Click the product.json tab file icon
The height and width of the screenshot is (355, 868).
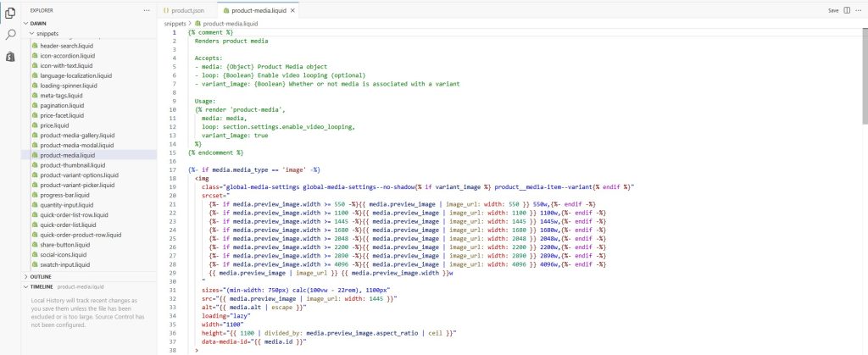168,10
